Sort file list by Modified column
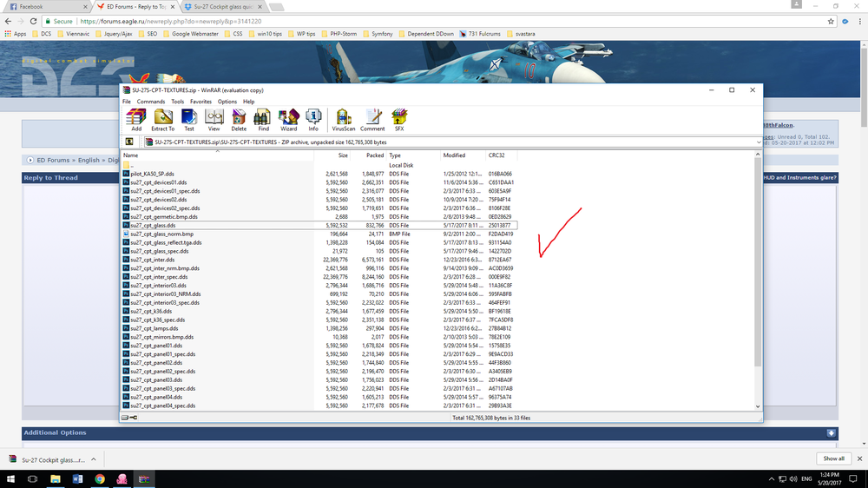 pos(463,155)
